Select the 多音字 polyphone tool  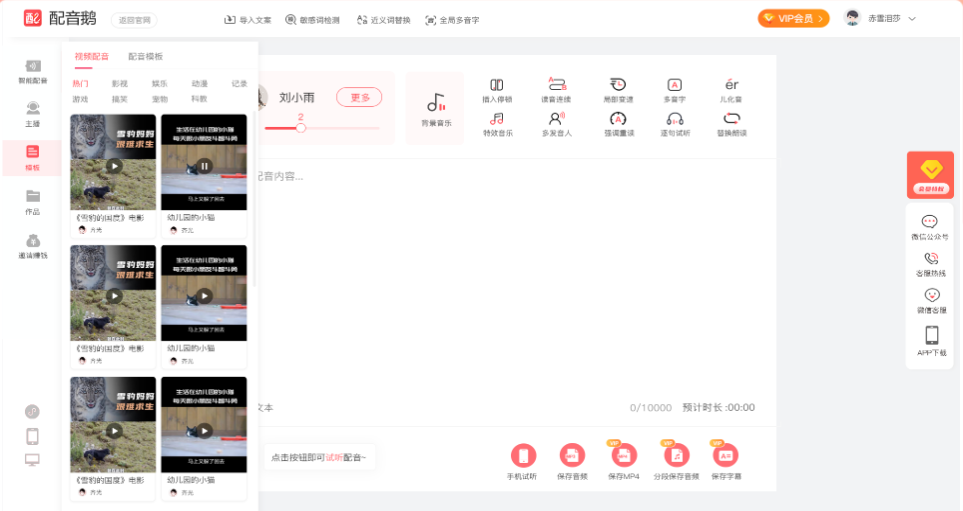pyautogui.click(x=674, y=90)
